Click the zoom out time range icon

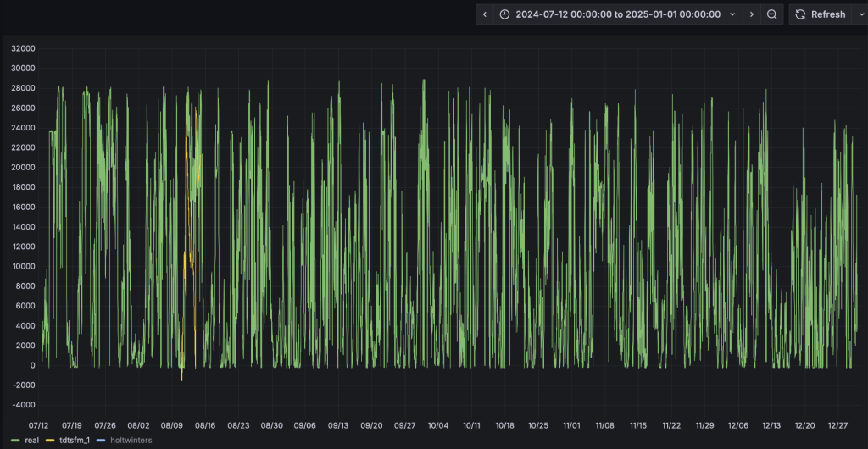click(x=771, y=14)
